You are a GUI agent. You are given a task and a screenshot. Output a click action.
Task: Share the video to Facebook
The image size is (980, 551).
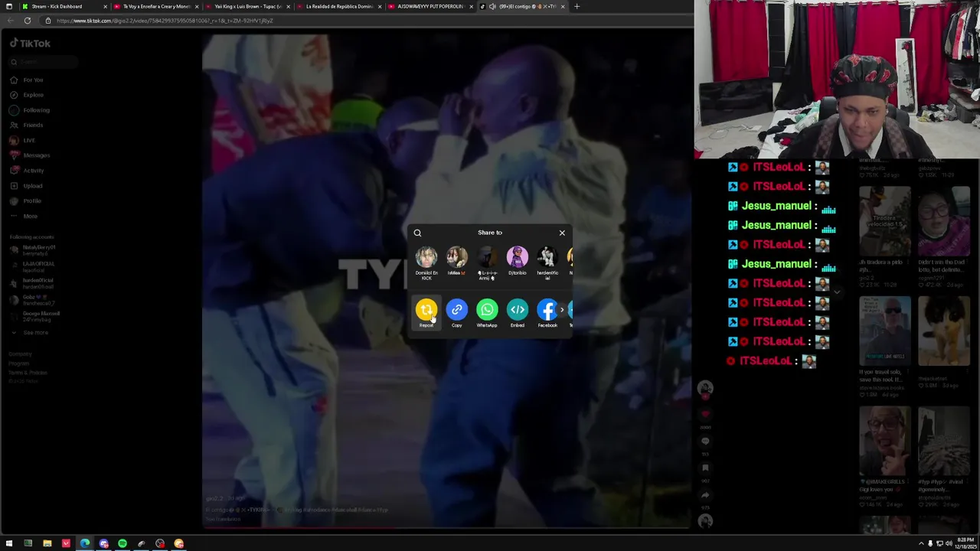(547, 310)
